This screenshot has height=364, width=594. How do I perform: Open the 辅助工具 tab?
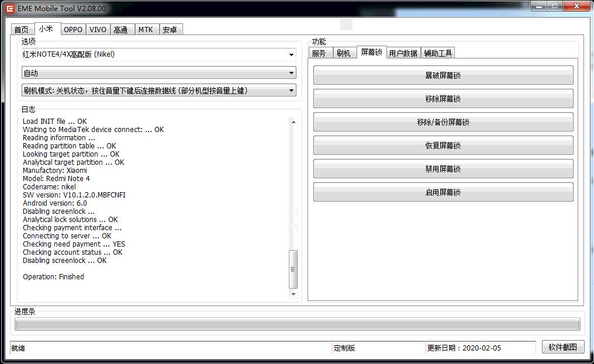(438, 53)
